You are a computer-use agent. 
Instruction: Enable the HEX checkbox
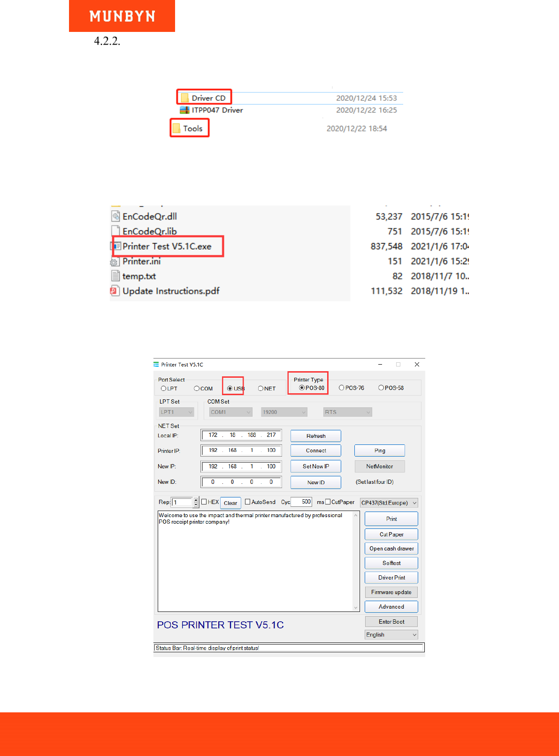[204, 502]
